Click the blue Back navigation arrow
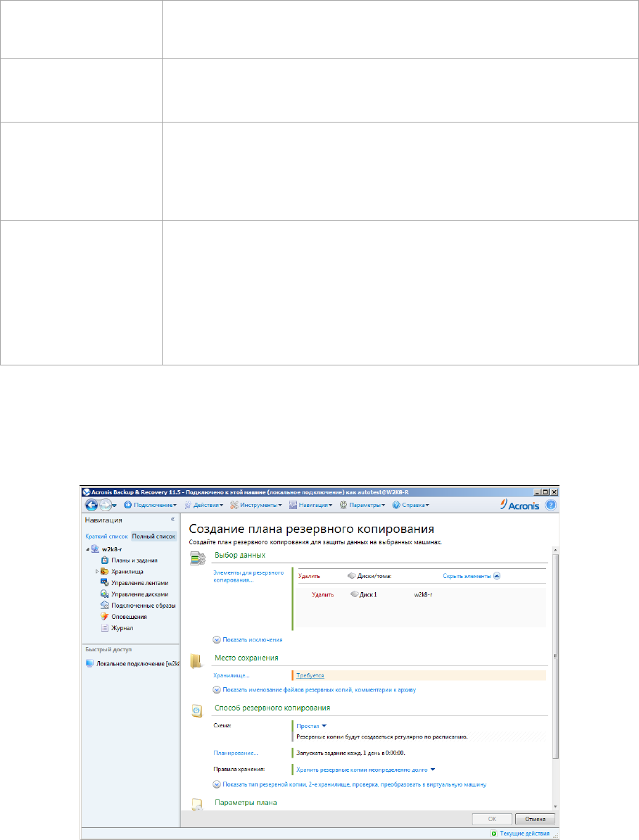This screenshot has height=840, width=639. pyautogui.click(x=92, y=505)
